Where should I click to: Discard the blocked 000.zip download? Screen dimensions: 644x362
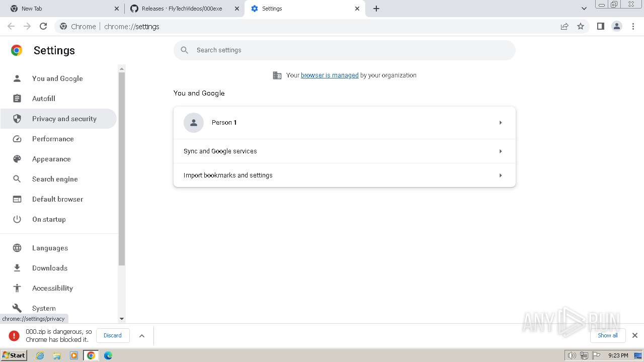tap(113, 335)
